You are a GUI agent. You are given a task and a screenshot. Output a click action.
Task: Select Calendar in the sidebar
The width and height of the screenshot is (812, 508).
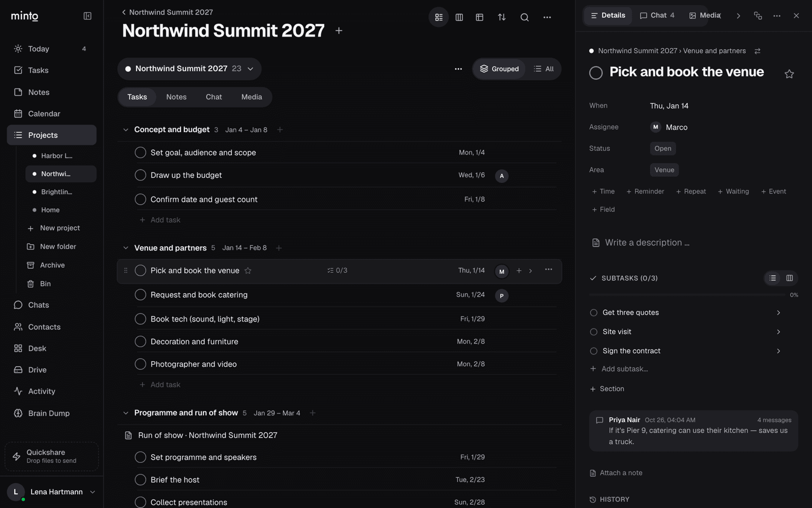(x=51, y=114)
